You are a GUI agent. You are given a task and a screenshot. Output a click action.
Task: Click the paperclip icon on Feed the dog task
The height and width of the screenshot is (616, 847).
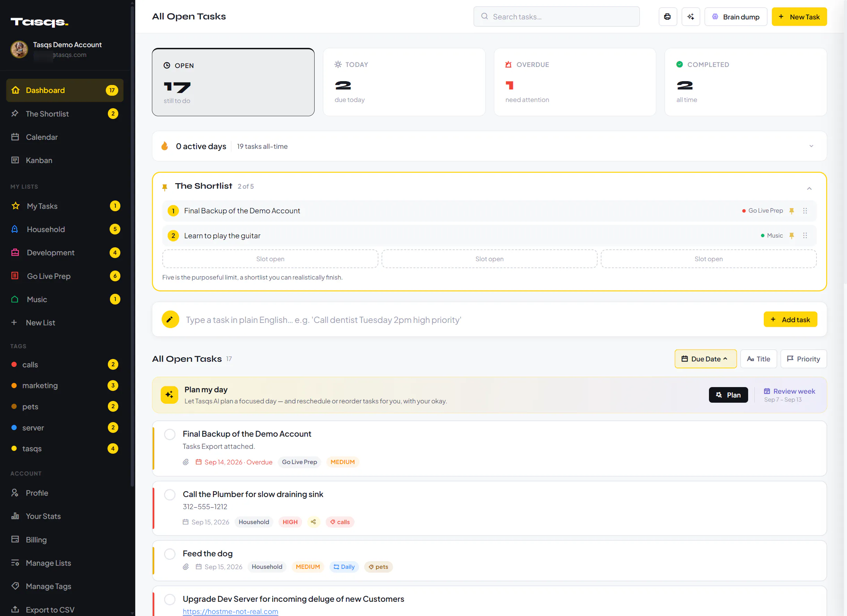[186, 567]
